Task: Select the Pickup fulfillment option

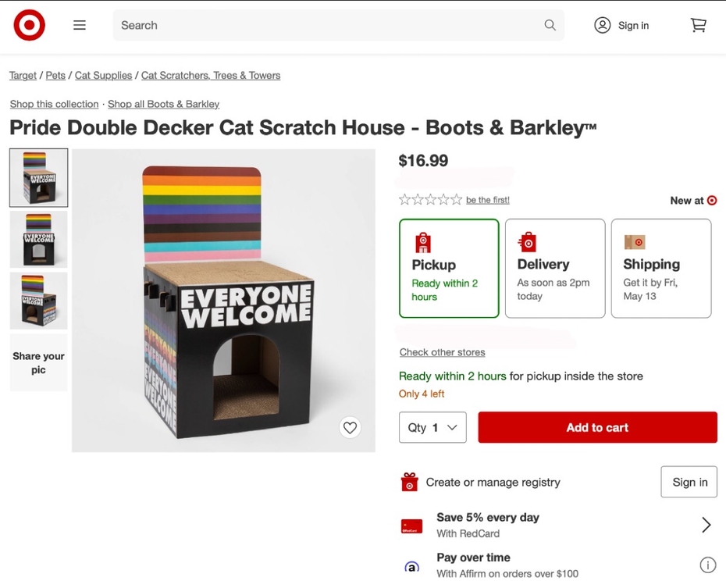Action: click(x=449, y=268)
